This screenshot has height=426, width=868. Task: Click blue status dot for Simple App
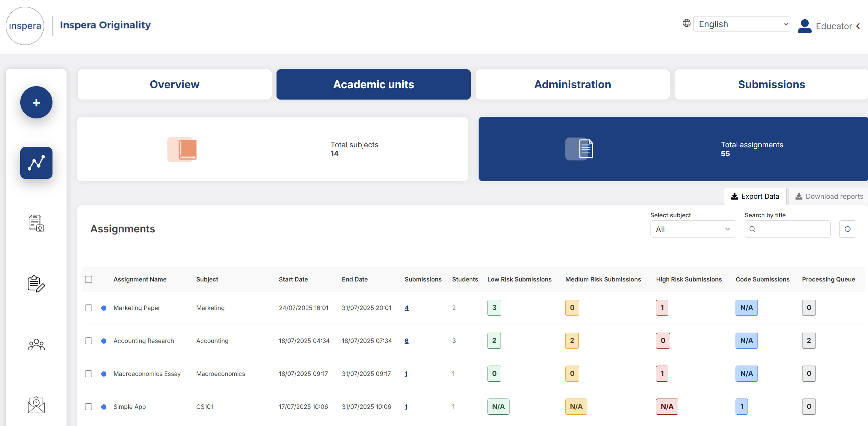tap(104, 407)
